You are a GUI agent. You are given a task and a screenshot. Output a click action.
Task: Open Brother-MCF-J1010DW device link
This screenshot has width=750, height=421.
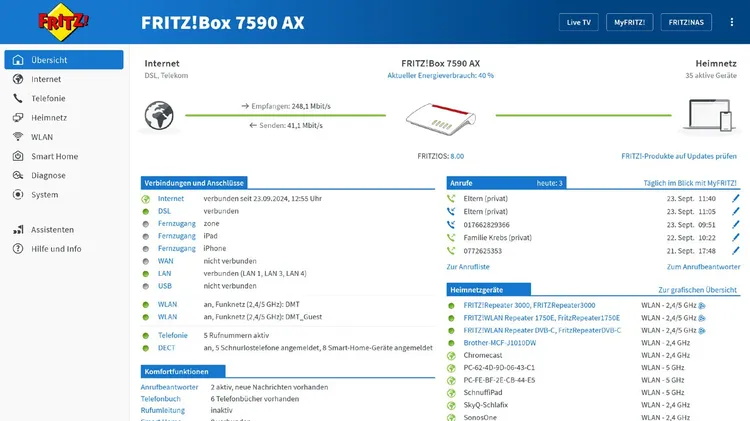pyautogui.click(x=499, y=343)
